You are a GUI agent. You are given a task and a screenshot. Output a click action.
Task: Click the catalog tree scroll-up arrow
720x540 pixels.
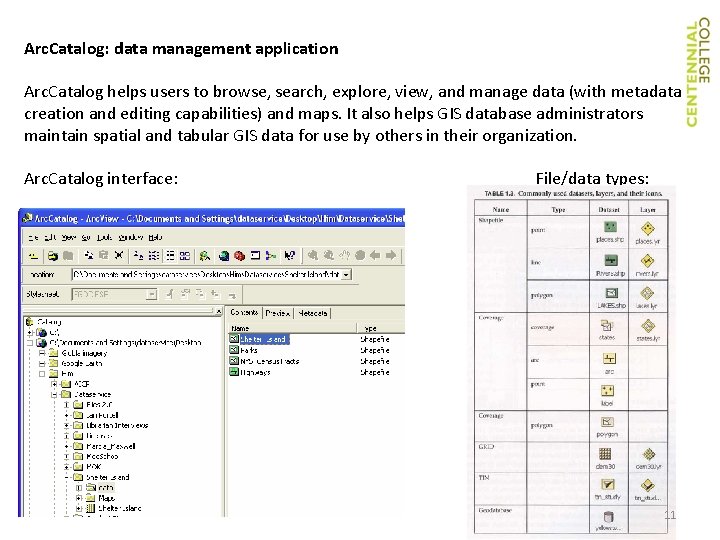coord(219,312)
